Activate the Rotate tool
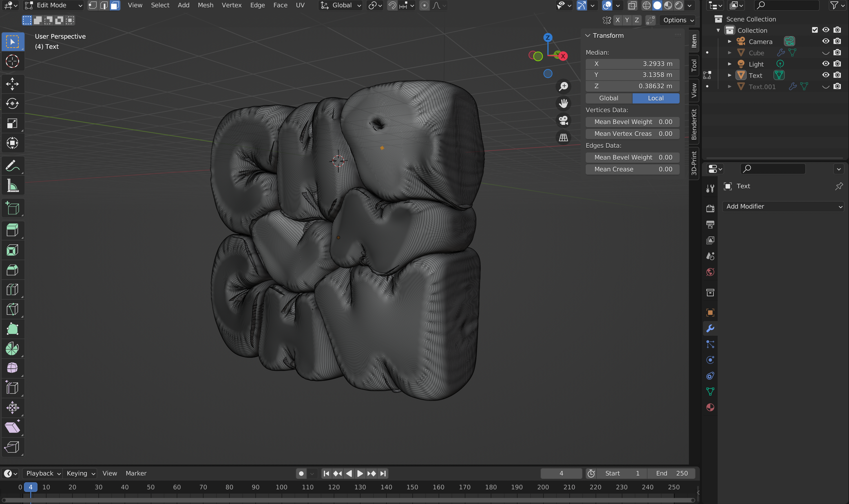Image resolution: width=849 pixels, height=504 pixels. coord(13,103)
